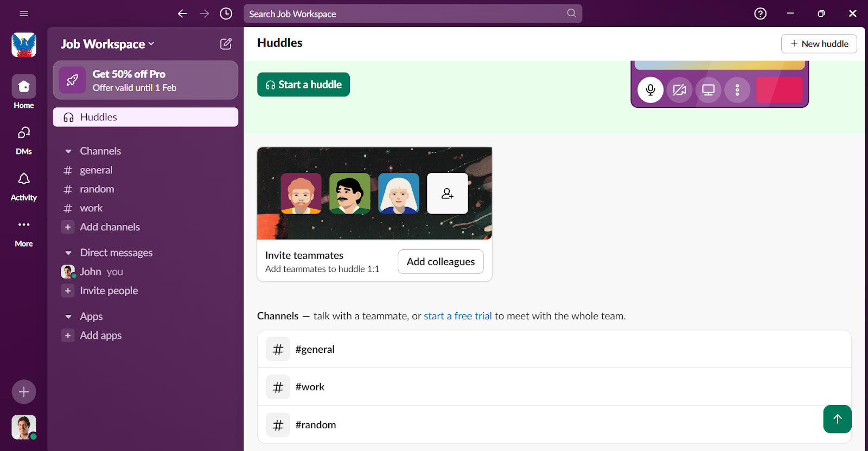The image size is (868, 451).
Task: Click the up arrow floating button
Action: pos(838,419)
